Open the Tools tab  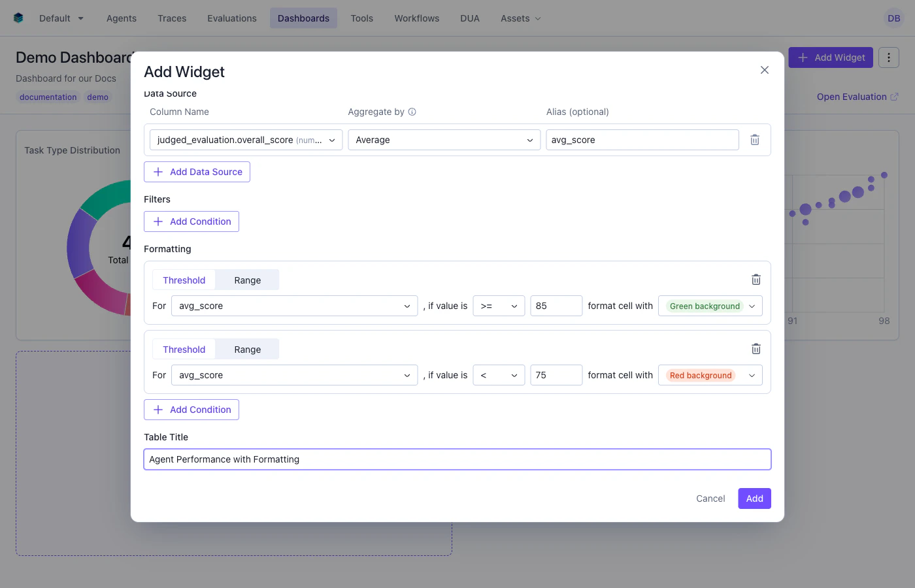click(361, 18)
